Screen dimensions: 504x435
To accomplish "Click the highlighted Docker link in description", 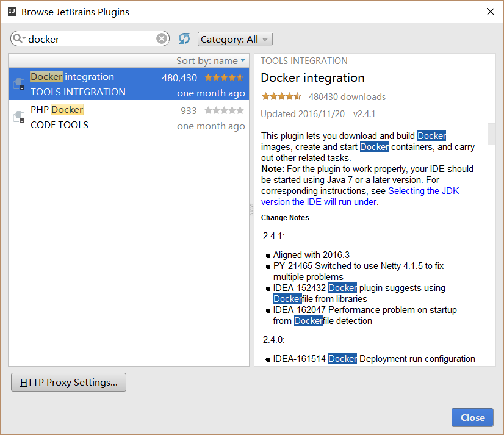I will [x=431, y=136].
